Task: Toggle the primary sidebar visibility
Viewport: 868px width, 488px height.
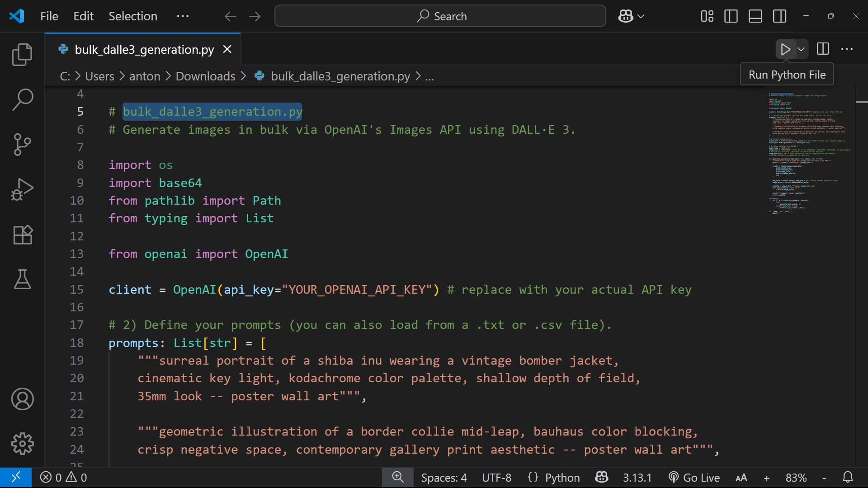Action: (731, 16)
